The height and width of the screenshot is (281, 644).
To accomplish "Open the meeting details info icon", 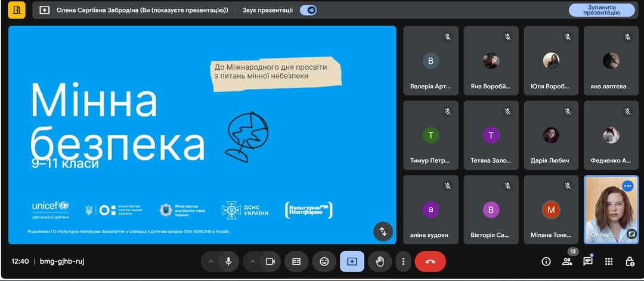I will coord(546,262).
